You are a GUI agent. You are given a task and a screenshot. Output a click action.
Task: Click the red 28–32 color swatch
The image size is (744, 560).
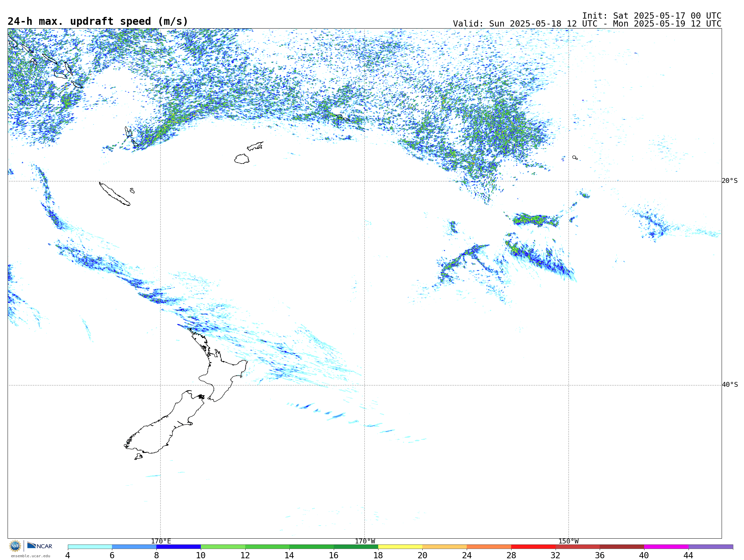click(533, 547)
